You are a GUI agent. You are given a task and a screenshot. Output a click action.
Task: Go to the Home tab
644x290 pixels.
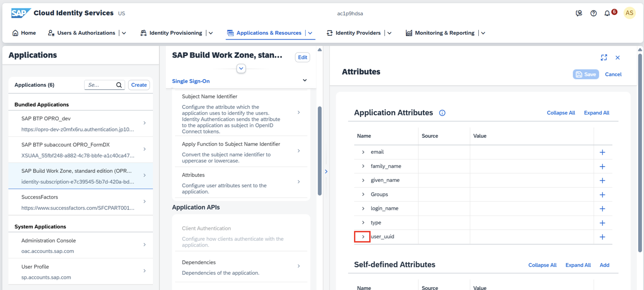click(24, 33)
